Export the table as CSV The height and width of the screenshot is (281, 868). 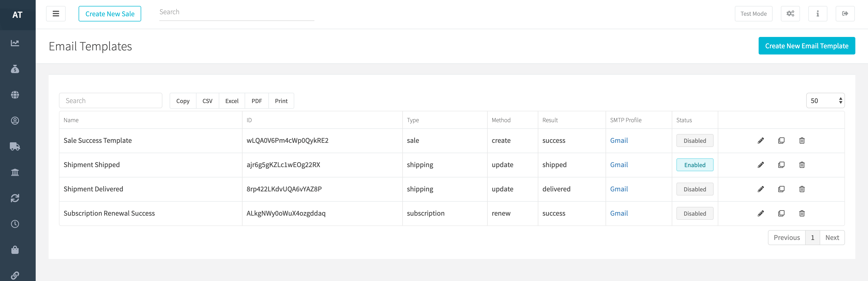207,101
